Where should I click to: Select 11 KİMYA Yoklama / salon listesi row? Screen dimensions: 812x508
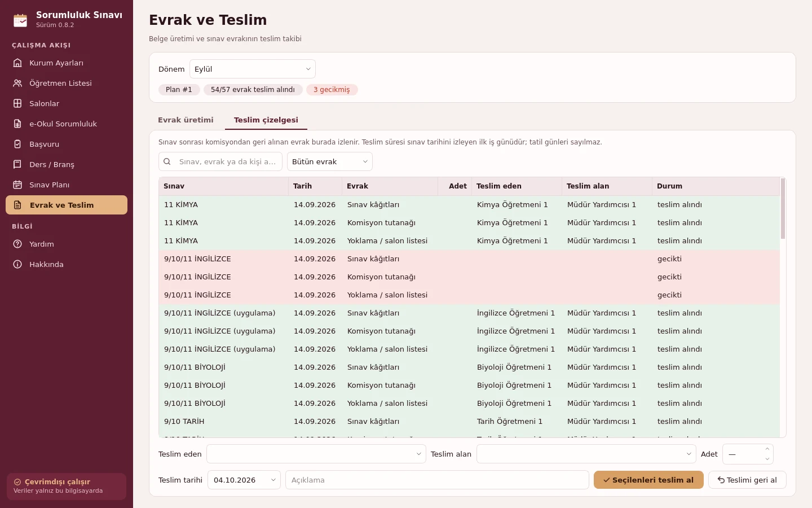point(469,241)
